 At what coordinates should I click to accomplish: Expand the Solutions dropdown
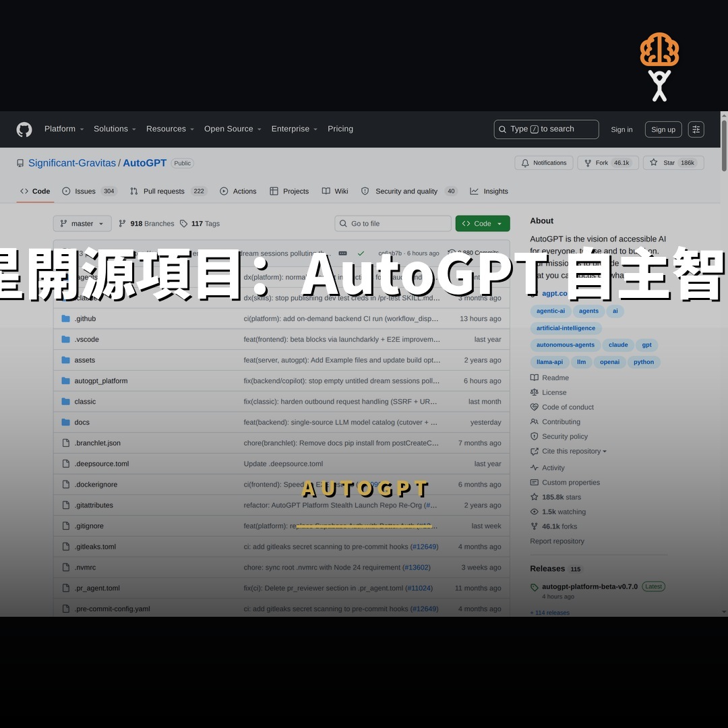tap(115, 129)
